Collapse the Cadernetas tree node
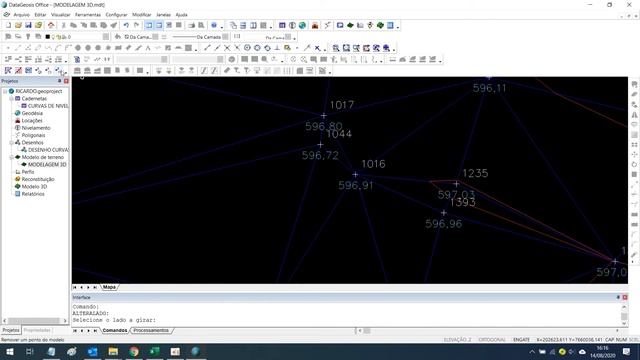This screenshot has width=640, height=360. [x=11, y=99]
